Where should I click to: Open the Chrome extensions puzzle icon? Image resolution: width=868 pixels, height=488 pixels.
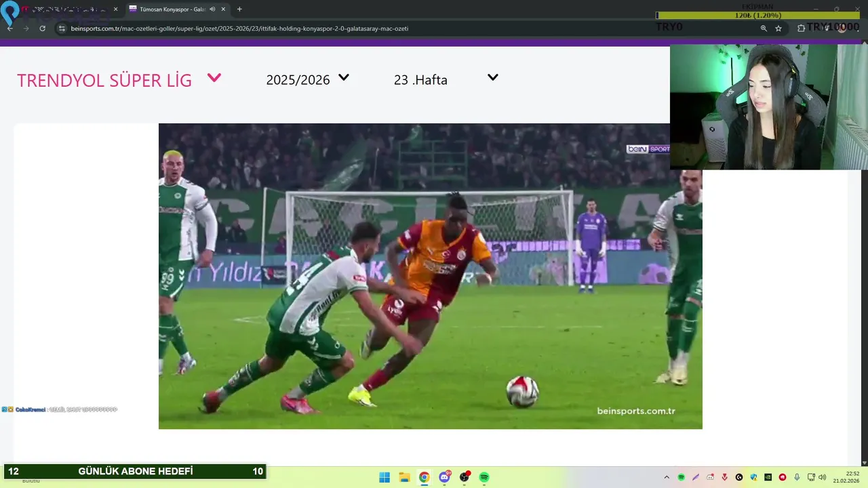coord(801,28)
